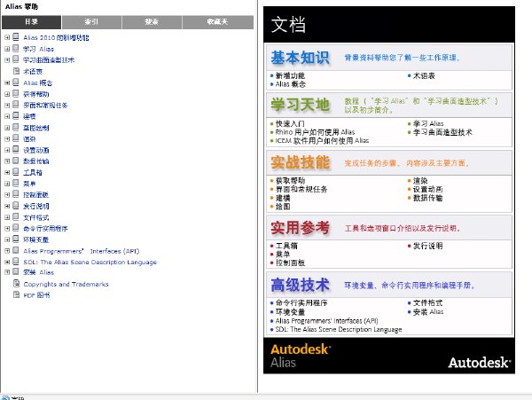
Task: Open the 'ICEM 软件用户如何使用 Alias' link
Action: coord(322,140)
